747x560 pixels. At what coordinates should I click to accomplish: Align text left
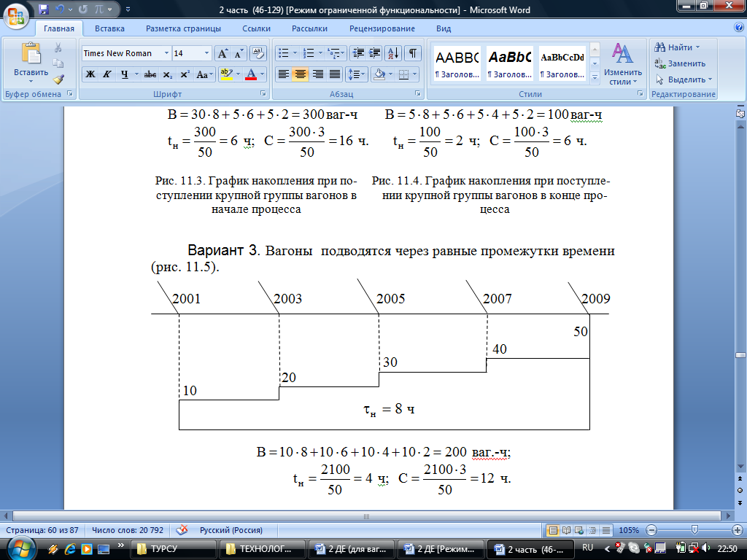click(x=284, y=74)
